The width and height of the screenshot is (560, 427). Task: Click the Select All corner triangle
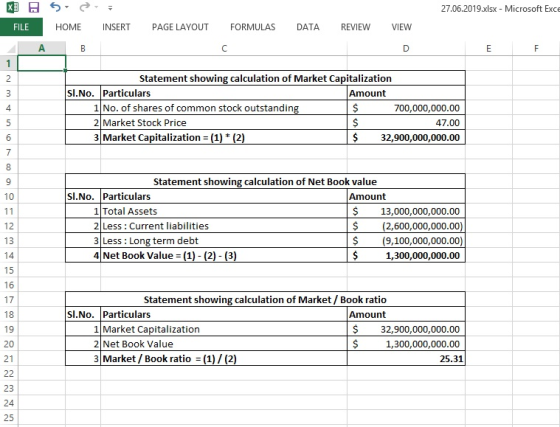coord(11,49)
